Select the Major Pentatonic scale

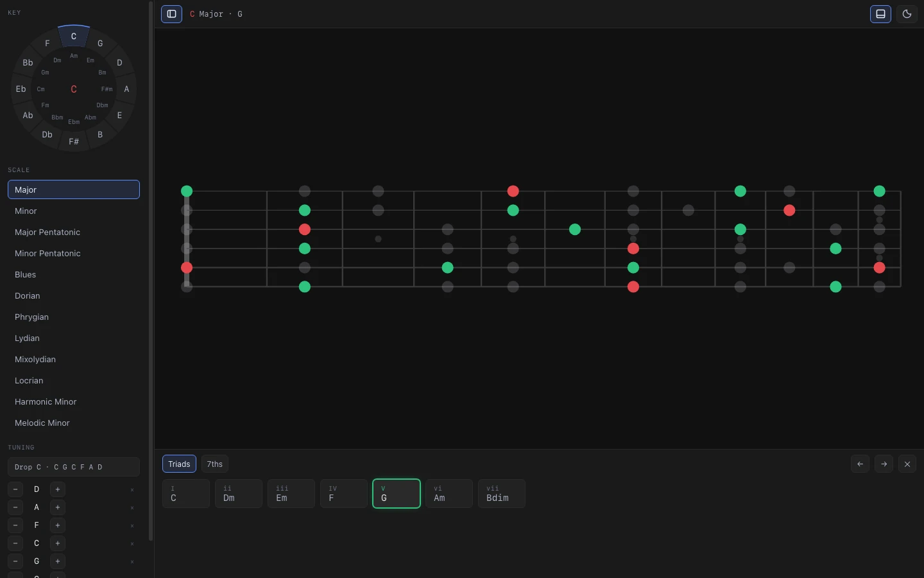[x=74, y=232]
